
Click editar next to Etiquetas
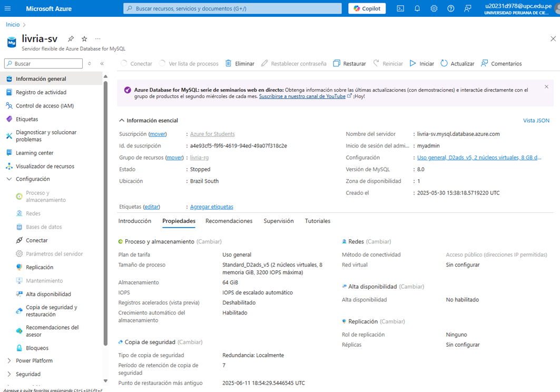click(x=151, y=207)
